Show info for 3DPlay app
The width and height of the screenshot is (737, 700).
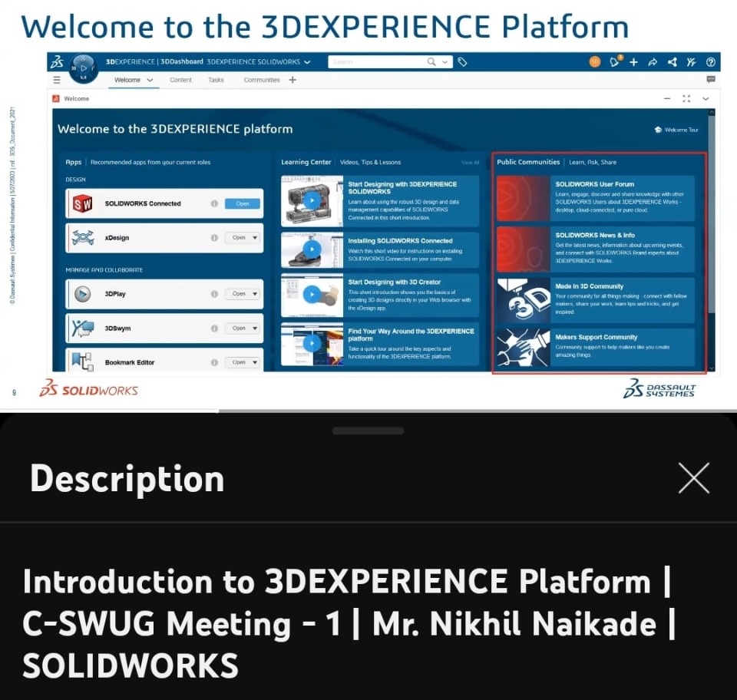[214, 294]
